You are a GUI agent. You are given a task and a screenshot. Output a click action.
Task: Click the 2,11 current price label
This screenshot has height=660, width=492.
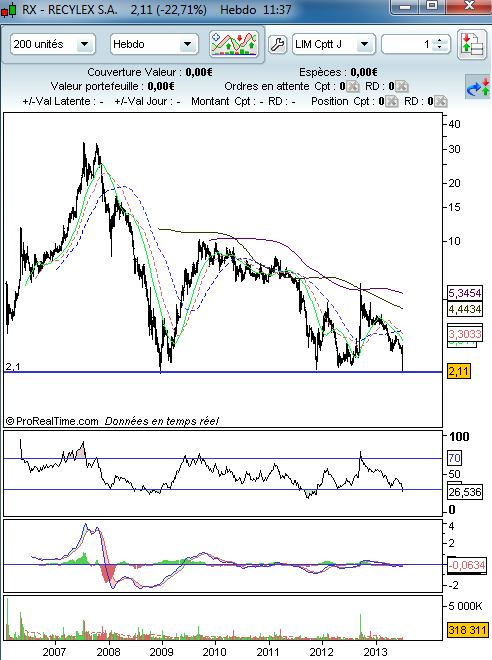click(x=459, y=371)
